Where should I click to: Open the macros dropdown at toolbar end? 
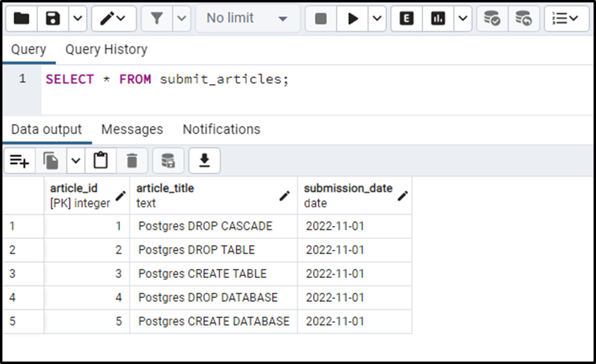tap(566, 18)
